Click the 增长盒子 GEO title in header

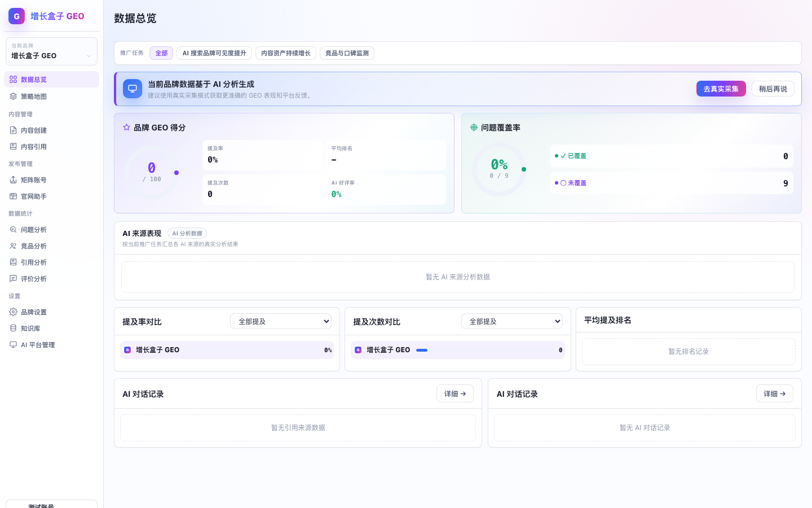coord(58,16)
